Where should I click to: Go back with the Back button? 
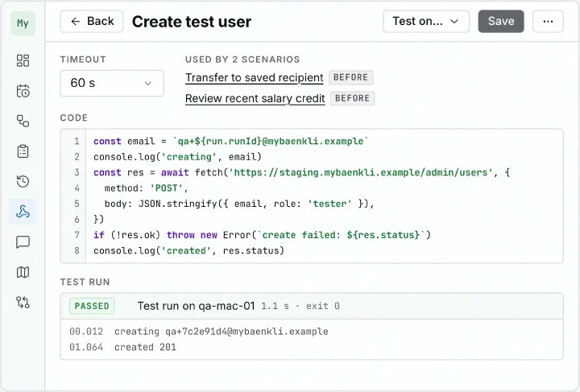[92, 22]
